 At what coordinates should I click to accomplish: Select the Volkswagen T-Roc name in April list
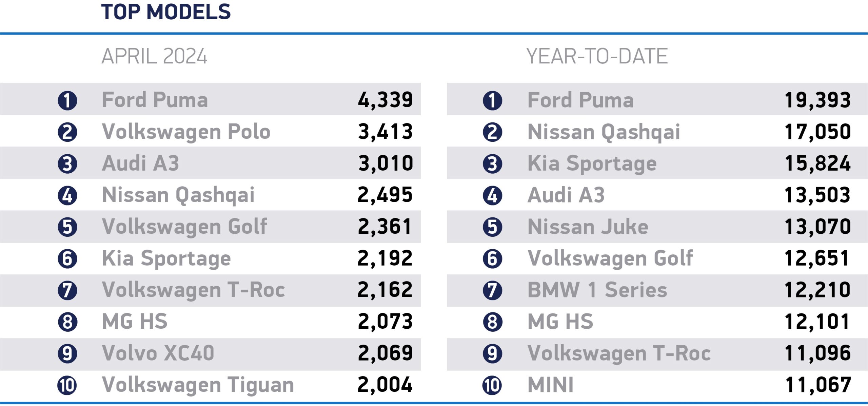193,290
